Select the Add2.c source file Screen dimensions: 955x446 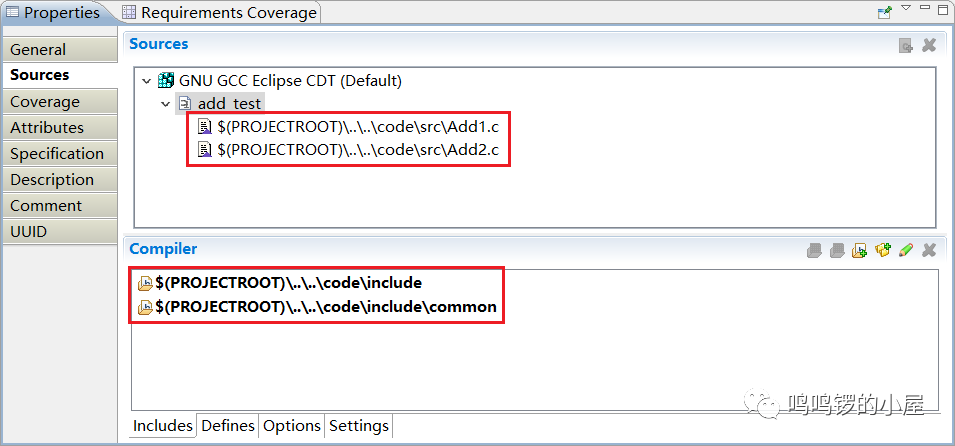(357, 150)
